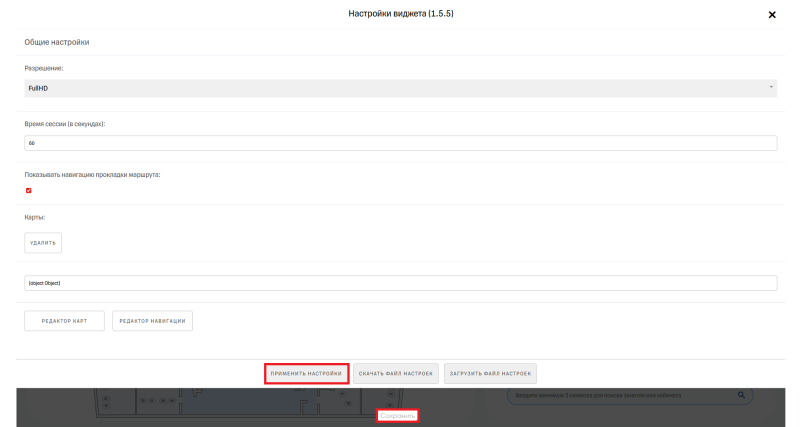
Task: Click Загрузить файл настроек button
Action: (x=490, y=373)
